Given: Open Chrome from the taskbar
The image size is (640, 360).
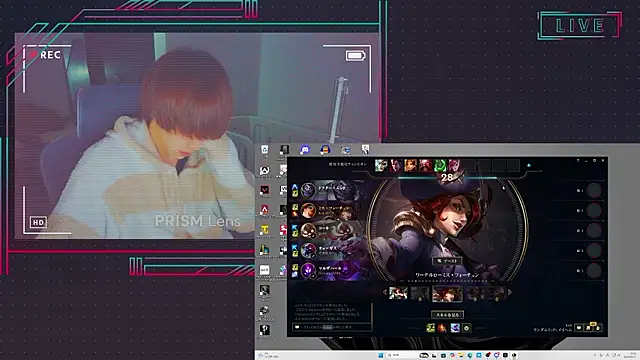Looking at the screenshot, I should point(452,355).
